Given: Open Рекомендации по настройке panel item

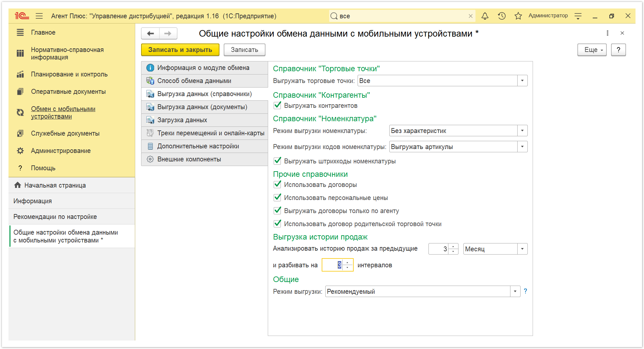Looking at the screenshot, I should (x=72, y=217).
